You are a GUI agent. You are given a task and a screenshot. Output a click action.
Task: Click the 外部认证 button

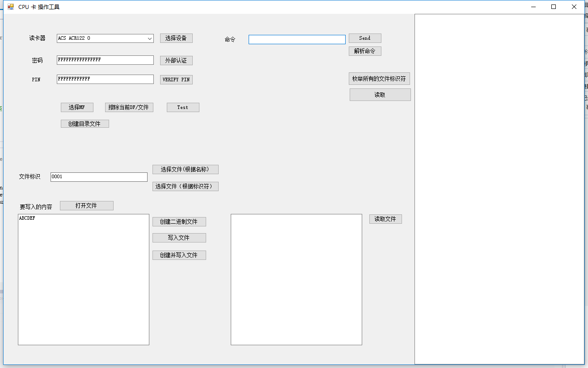[x=176, y=60]
